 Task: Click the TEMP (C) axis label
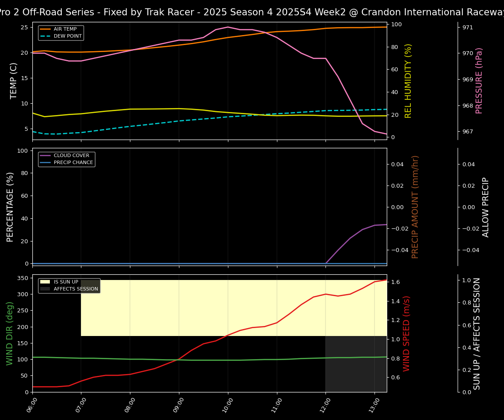click(x=14, y=80)
